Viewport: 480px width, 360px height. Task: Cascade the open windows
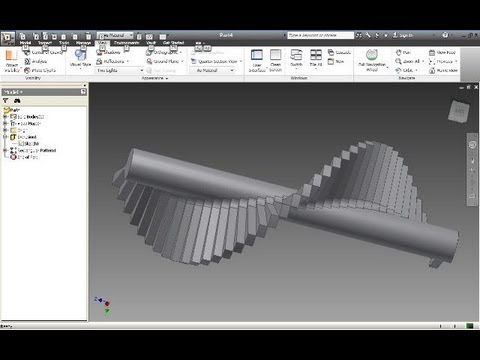[x=339, y=52]
